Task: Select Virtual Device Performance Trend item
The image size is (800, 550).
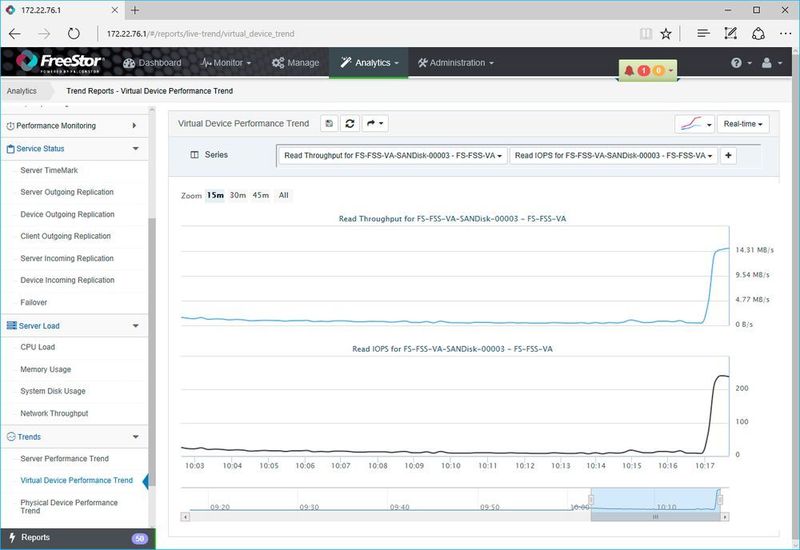Action: coord(77,481)
